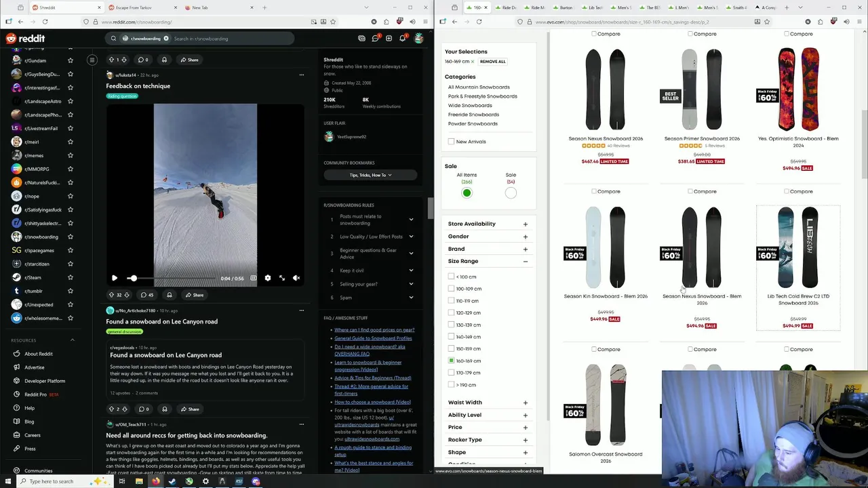This screenshot has width=868, height=488.
Task: Open the Steam icon in Windows taskbar
Action: coord(172,481)
